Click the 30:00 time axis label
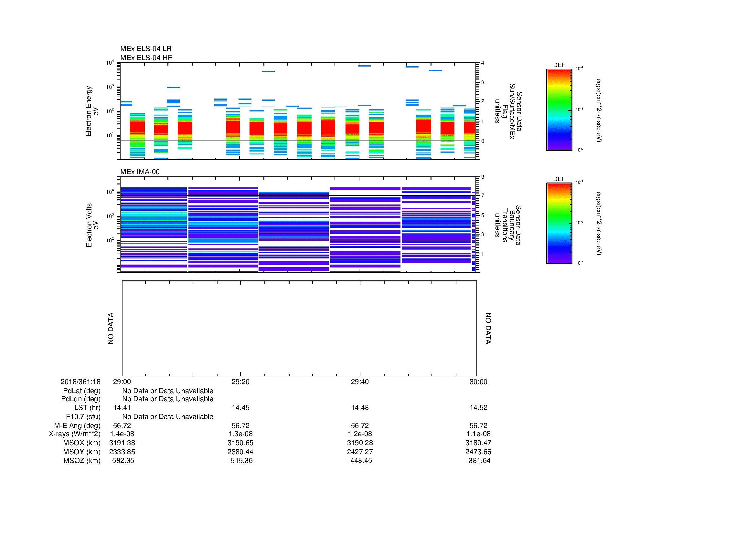The height and width of the screenshot is (534, 756). [478, 382]
